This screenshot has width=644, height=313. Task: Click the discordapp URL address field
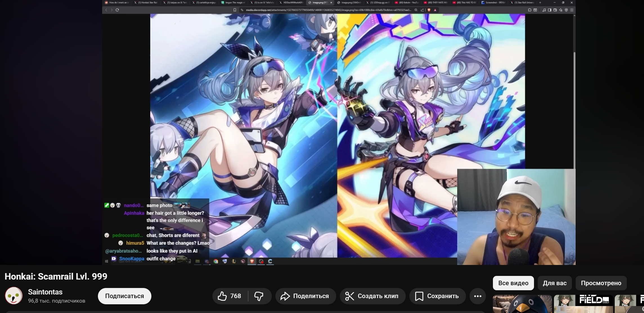click(x=326, y=10)
